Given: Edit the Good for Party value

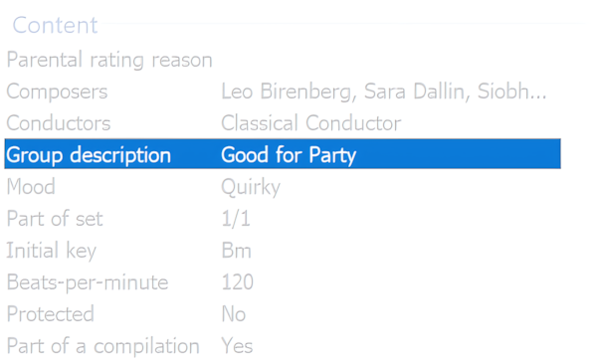Looking at the screenshot, I should (x=289, y=155).
